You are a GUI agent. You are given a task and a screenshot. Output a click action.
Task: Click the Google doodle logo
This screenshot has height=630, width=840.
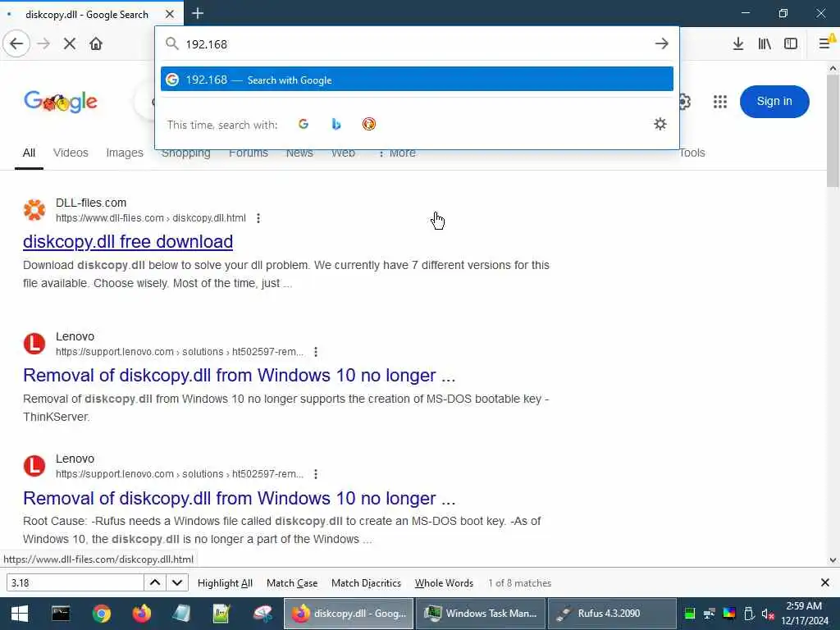(x=61, y=101)
